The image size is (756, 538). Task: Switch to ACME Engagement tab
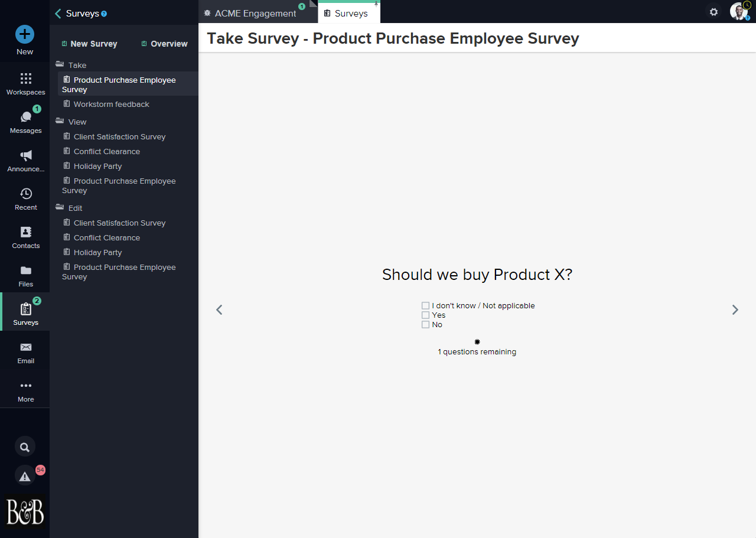pos(255,13)
